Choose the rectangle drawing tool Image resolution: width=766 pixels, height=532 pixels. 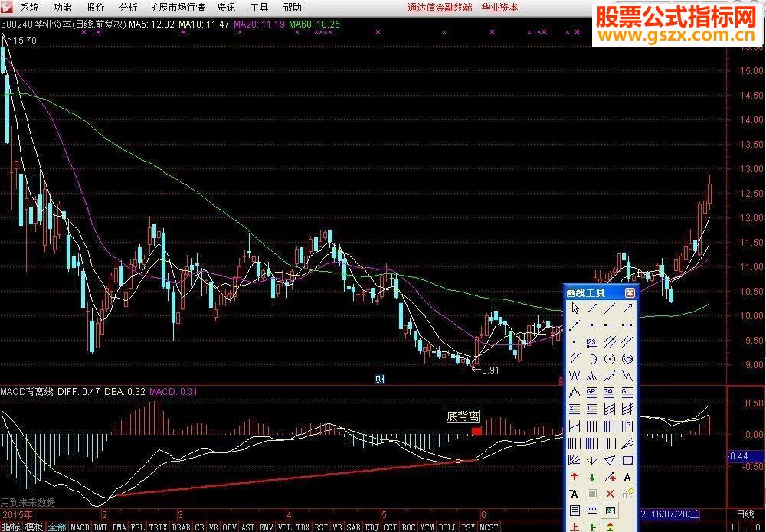628,460
